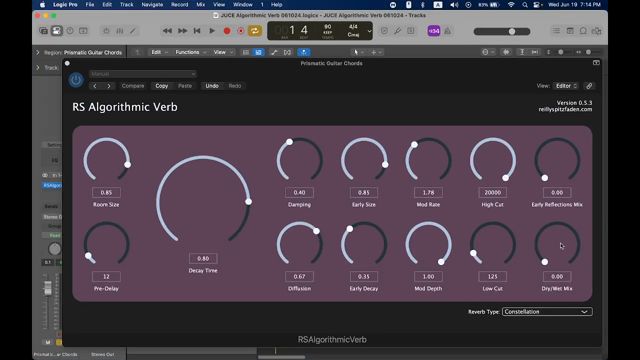Viewport: 640px width, 360px height.
Task: Open the LCD display mode dropdown arrow
Action: pyautogui.click(x=369, y=31)
